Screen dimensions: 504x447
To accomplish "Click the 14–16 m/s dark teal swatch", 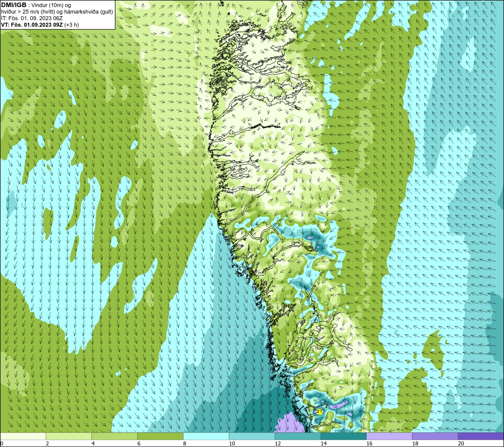I will tap(344, 436).
